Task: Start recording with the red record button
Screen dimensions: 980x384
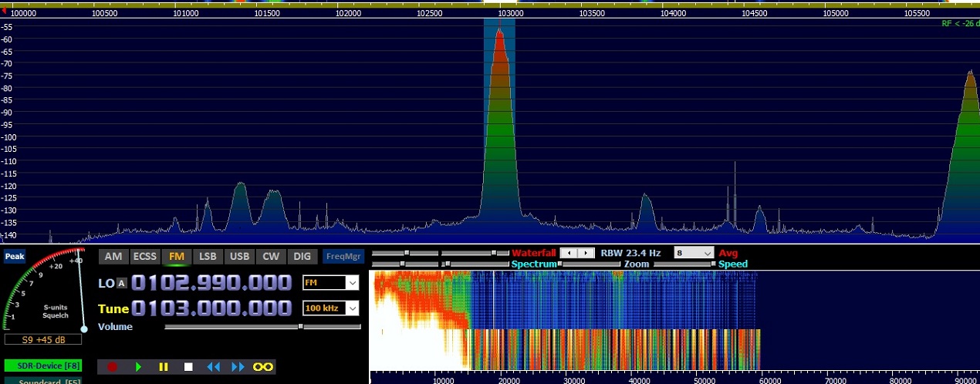Action: point(113,367)
